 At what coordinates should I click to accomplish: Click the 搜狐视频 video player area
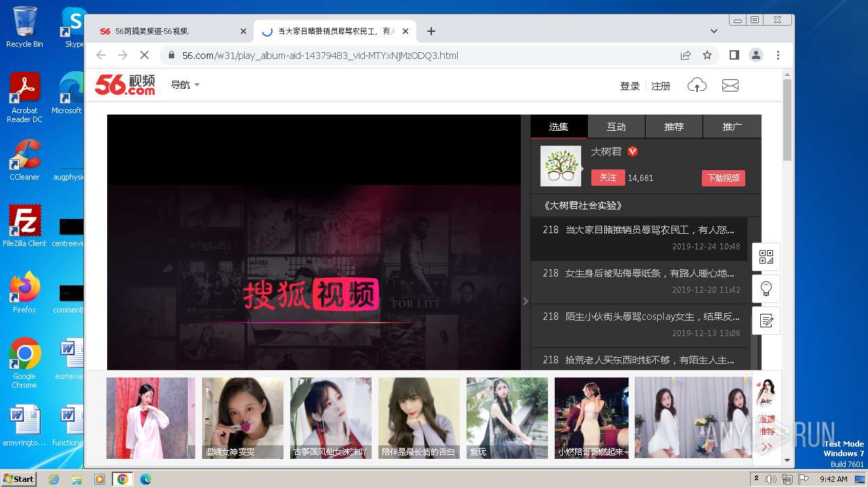tap(314, 242)
